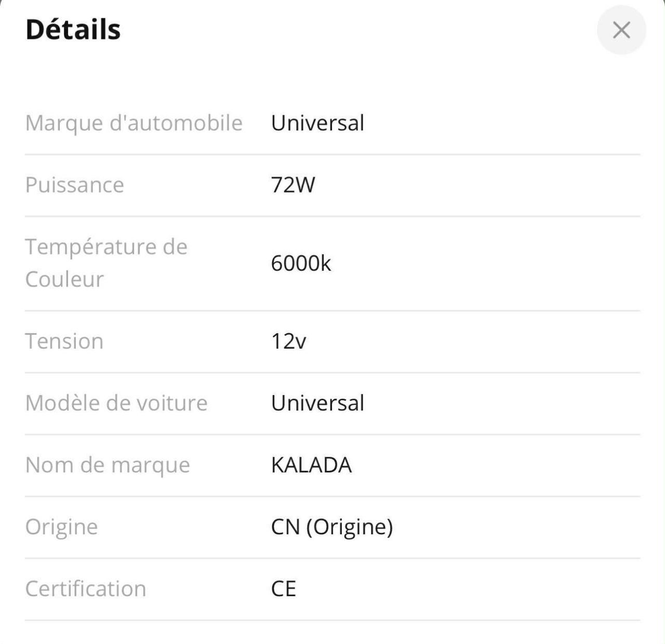Click the Modèle de voiture label
665x644 pixels.
coord(116,403)
